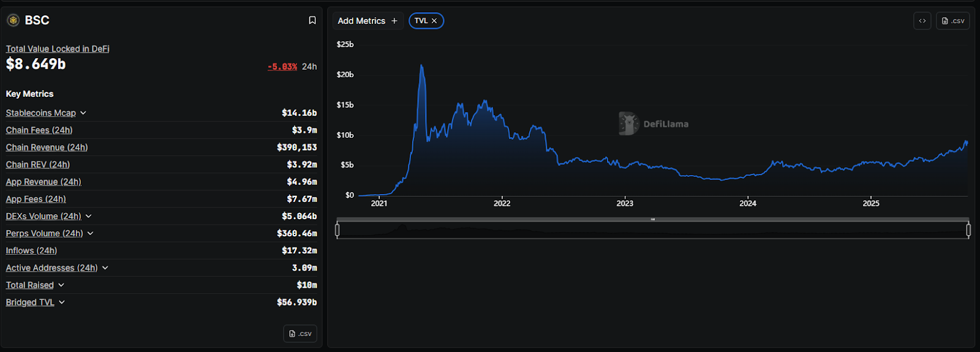Click the plus icon in Add Metrics
The width and height of the screenshot is (980, 352).
pyautogui.click(x=394, y=21)
